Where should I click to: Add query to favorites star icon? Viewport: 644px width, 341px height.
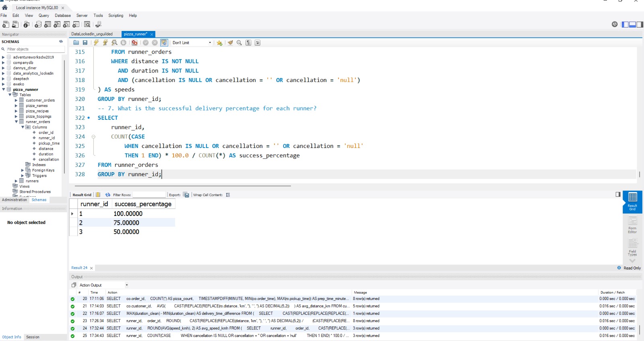[219, 43]
